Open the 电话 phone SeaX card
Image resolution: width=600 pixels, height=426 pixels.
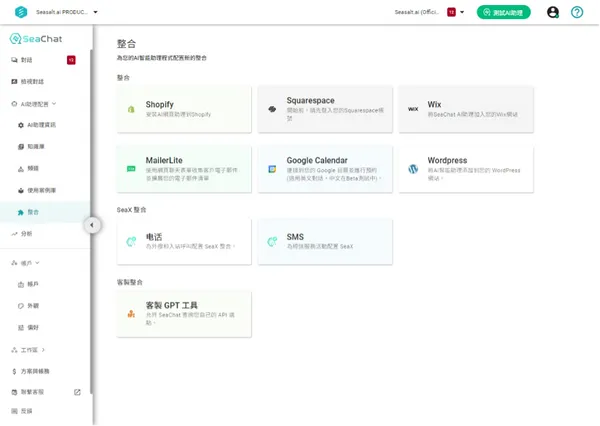tap(184, 241)
